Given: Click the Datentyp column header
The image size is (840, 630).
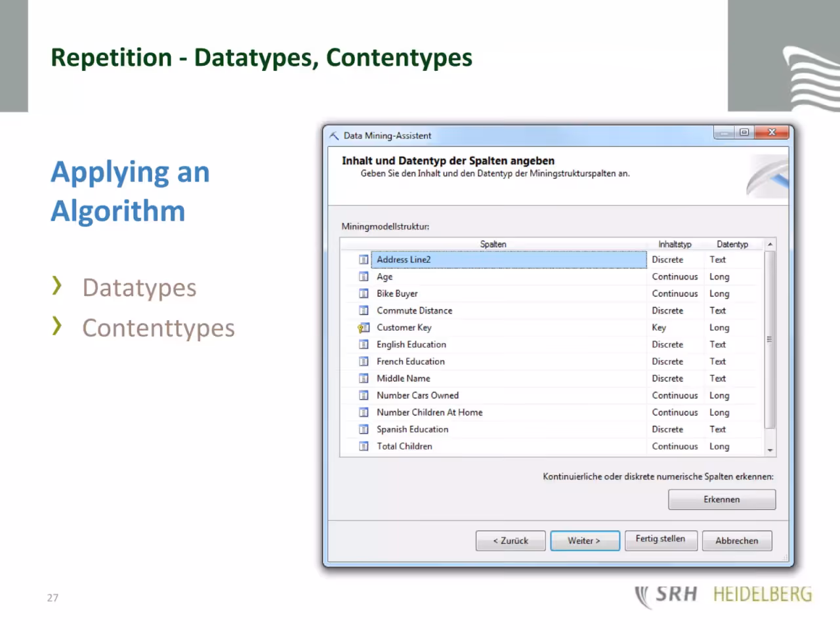Looking at the screenshot, I should point(732,244).
